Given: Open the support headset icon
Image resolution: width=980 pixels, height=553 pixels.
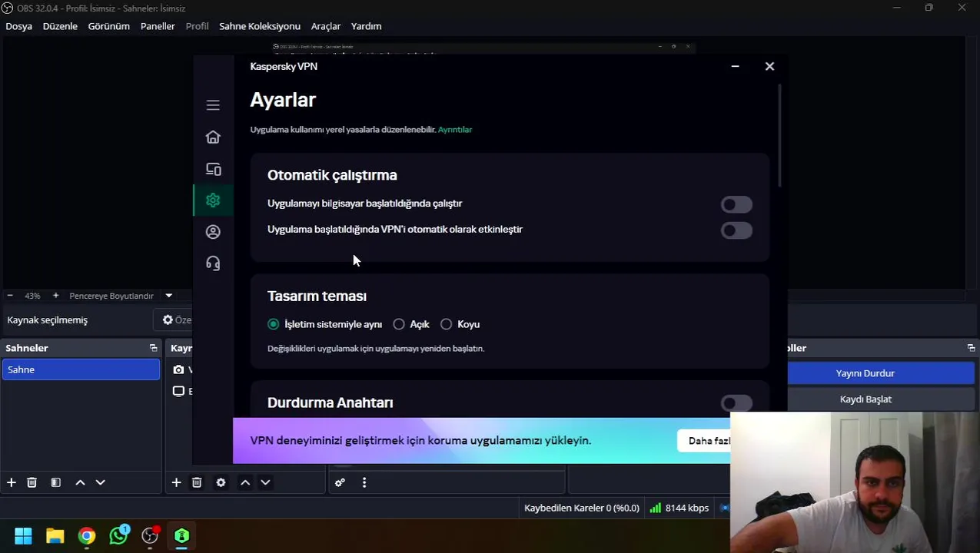Looking at the screenshot, I should point(213,263).
